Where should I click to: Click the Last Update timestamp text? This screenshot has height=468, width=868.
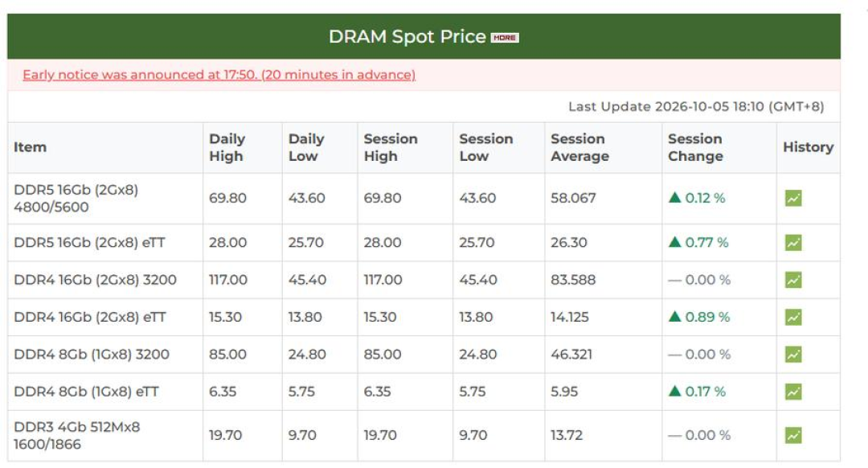pyautogui.click(x=696, y=106)
